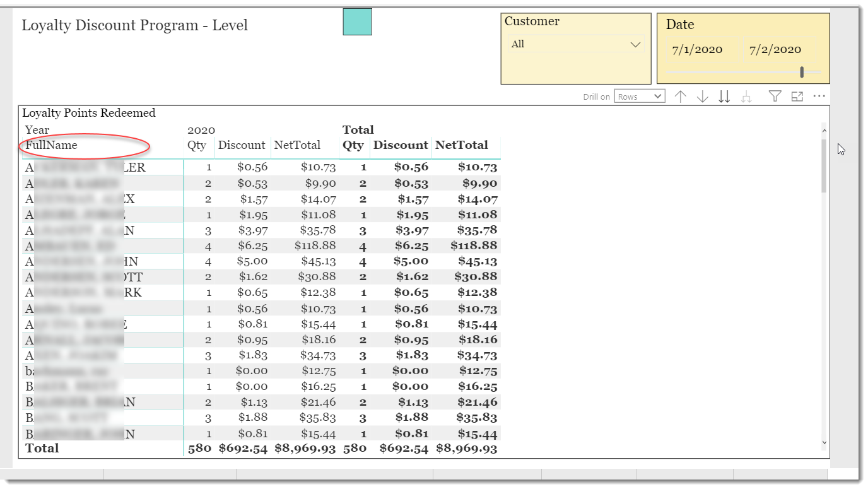Click the bold Total row label at bottom
The height and width of the screenshot is (489, 868).
pyautogui.click(x=42, y=449)
